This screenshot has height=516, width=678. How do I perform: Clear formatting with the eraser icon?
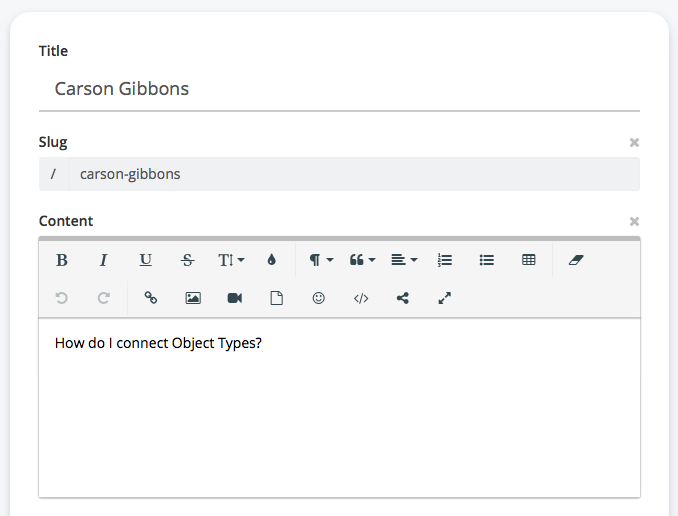[x=575, y=260]
